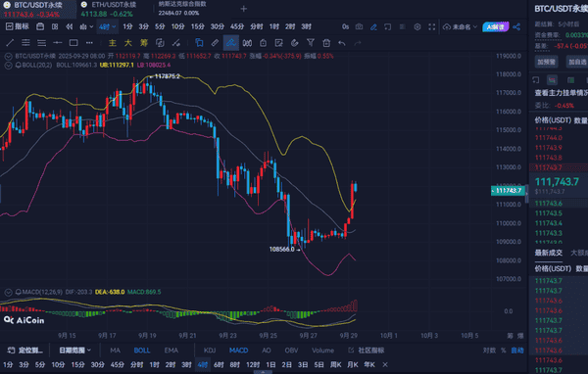Open the 指标 indicators panel
The height and width of the screenshot is (374, 588).
(x=18, y=26)
